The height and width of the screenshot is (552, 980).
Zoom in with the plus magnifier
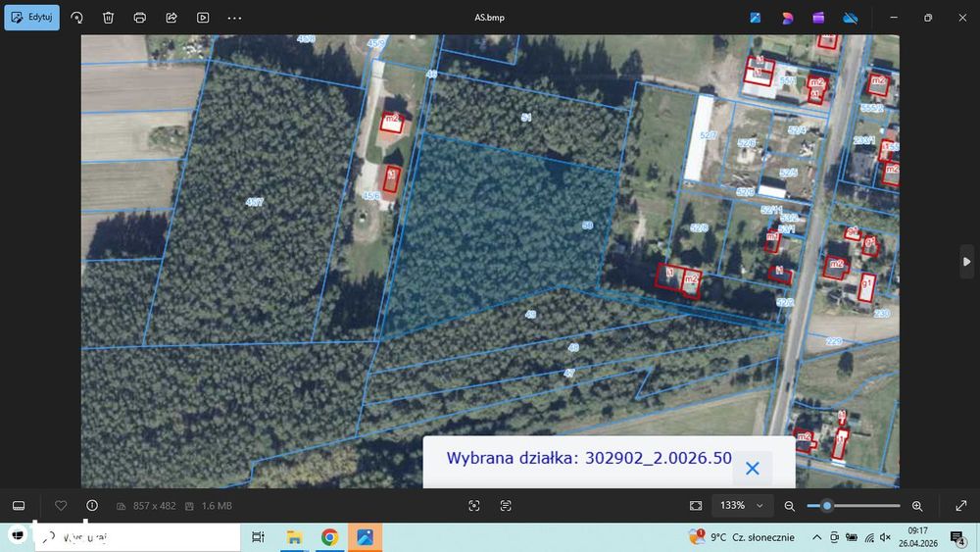[917, 506]
